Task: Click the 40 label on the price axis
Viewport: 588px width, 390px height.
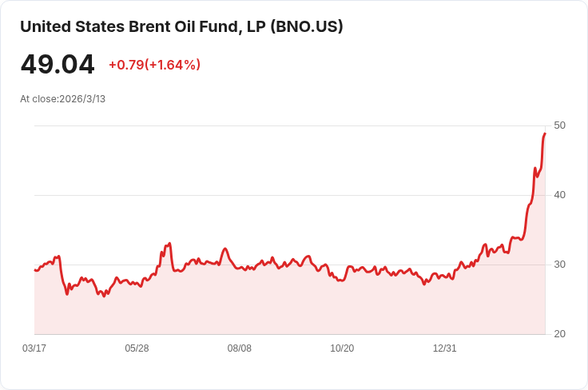Action: click(559, 195)
